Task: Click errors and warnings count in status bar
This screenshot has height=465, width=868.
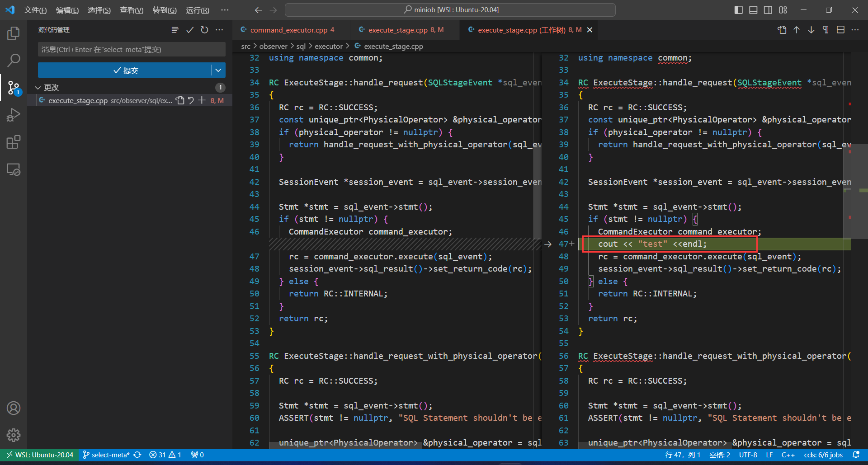Action: [165, 455]
